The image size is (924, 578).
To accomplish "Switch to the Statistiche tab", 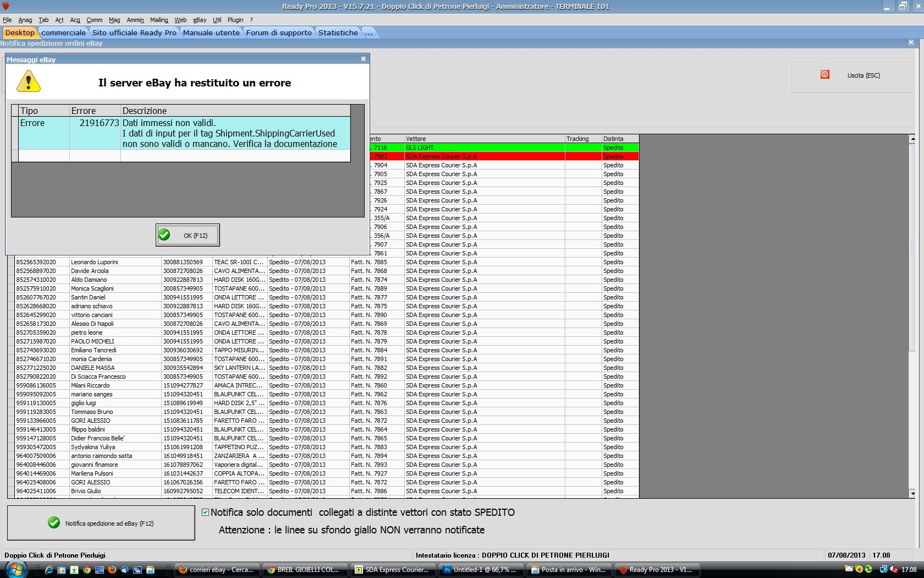I will coord(338,32).
